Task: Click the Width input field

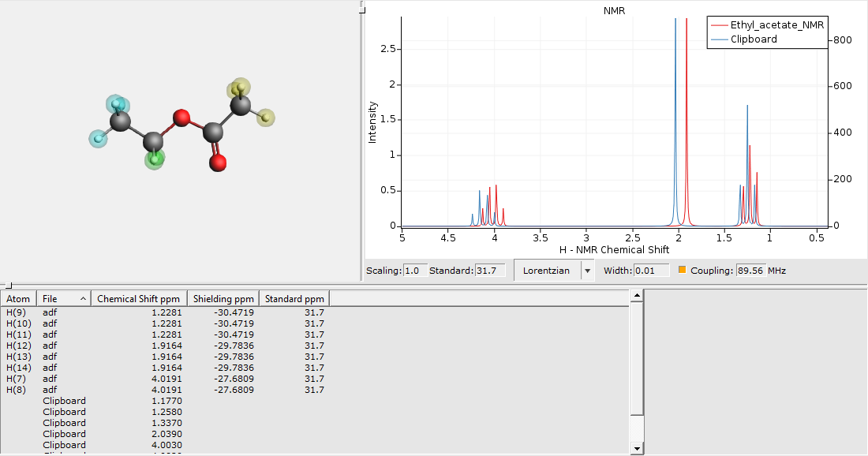Action: point(651,271)
